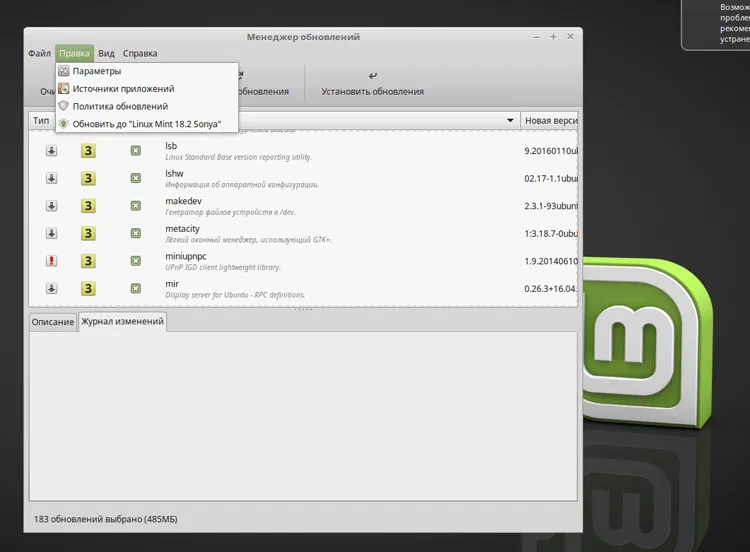750x552 pixels.
Task: Click the 183 обновлений выбрано status text
Action: tap(106, 519)
